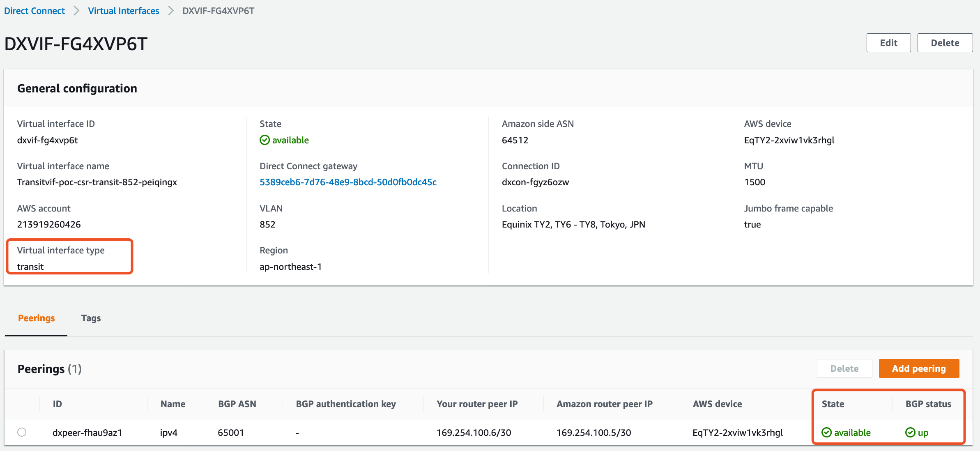
Task: Click the Your router peer IP column header
Action: (477, 404)
